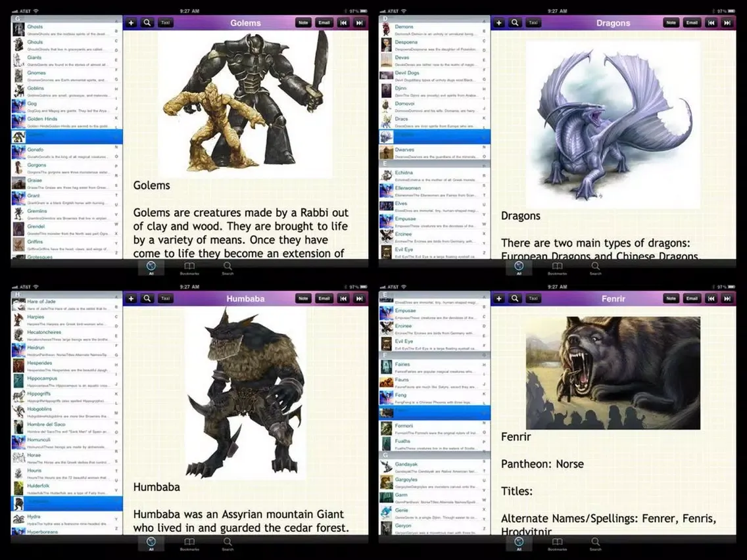Select the All tab on the Humbaba screen

(x=151, y=544)
